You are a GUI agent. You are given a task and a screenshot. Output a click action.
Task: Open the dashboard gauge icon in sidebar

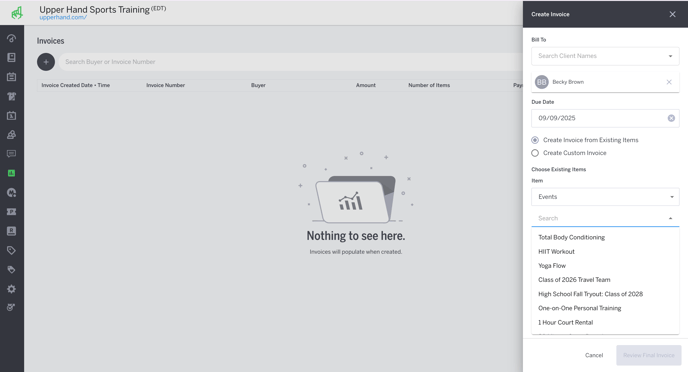12,39
